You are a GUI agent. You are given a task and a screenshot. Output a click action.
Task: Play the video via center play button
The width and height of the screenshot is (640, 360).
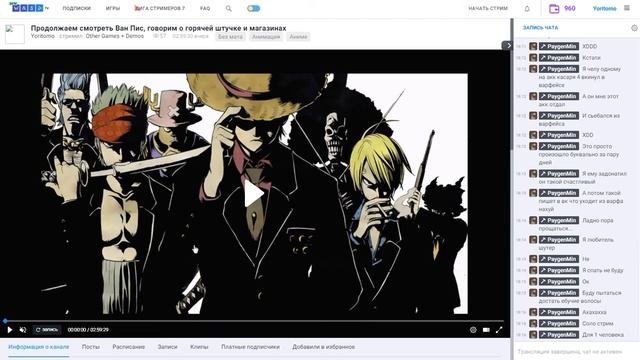coord(254,193)
